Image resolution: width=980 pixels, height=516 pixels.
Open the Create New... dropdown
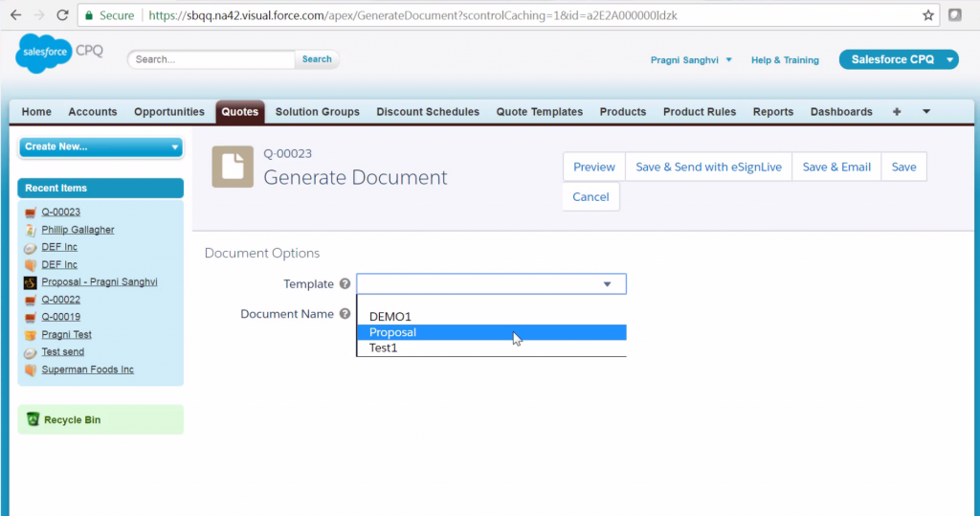[x=100, y=146]
